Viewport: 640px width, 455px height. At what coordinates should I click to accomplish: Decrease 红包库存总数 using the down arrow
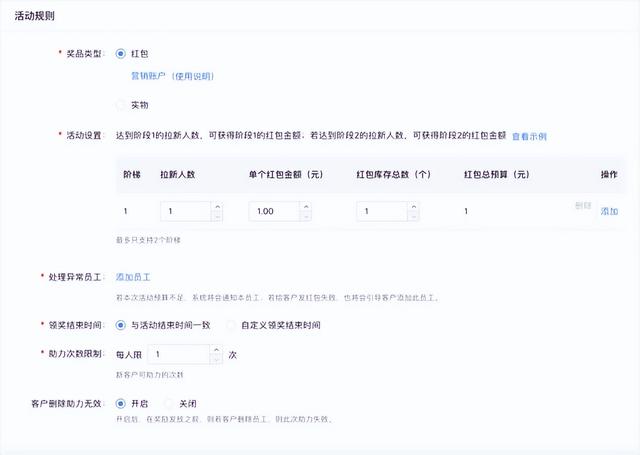[414, 216]
